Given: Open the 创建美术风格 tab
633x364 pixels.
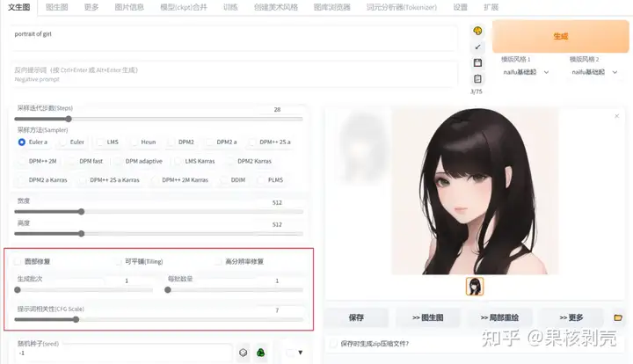Looking at the screenshot, I should pos(276,7).
